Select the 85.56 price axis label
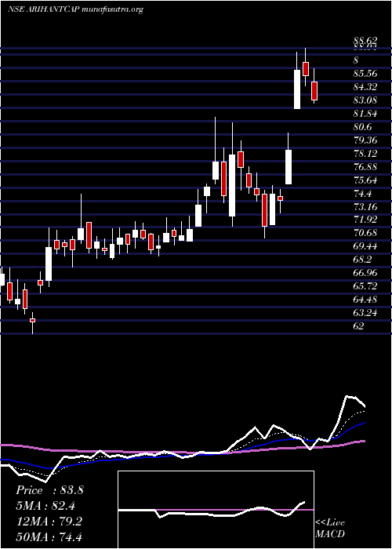The width and height of the screenshot is (392, 549). tap(365, 74)
